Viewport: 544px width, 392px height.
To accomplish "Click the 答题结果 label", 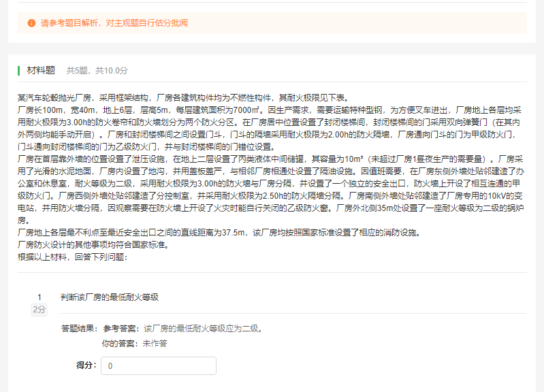I will [x=79, y=329].
